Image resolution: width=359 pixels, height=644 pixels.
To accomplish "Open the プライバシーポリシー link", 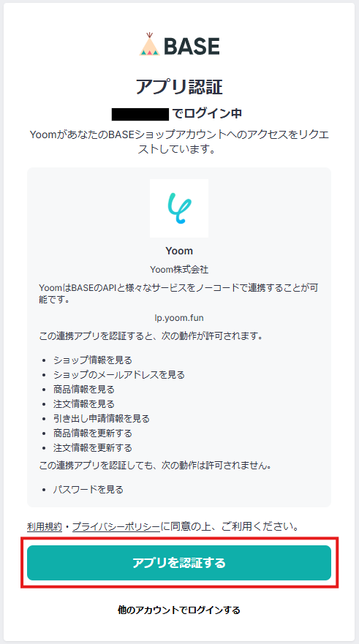I will point(116,526).
